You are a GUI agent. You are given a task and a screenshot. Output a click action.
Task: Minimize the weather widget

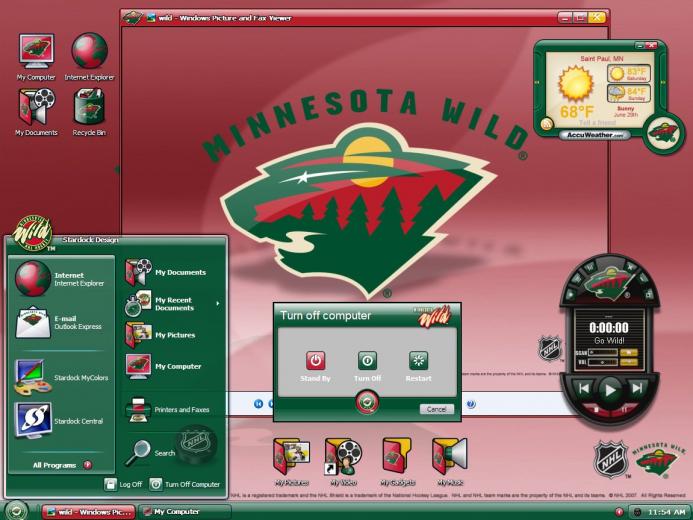click(640, 45)
